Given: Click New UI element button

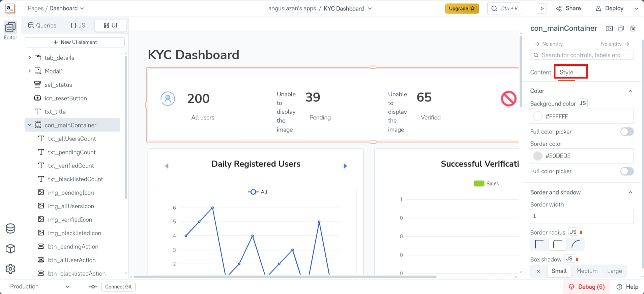Looking at the screenshot, I should point(75,42).
